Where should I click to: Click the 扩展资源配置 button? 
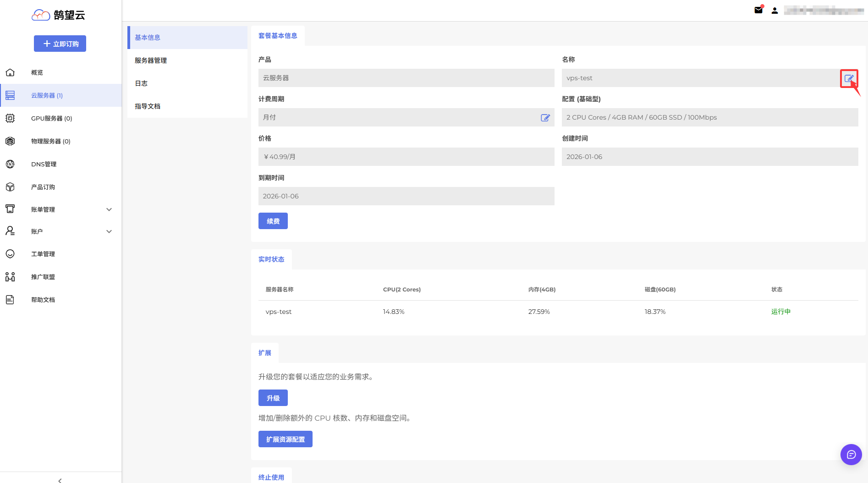285,439
